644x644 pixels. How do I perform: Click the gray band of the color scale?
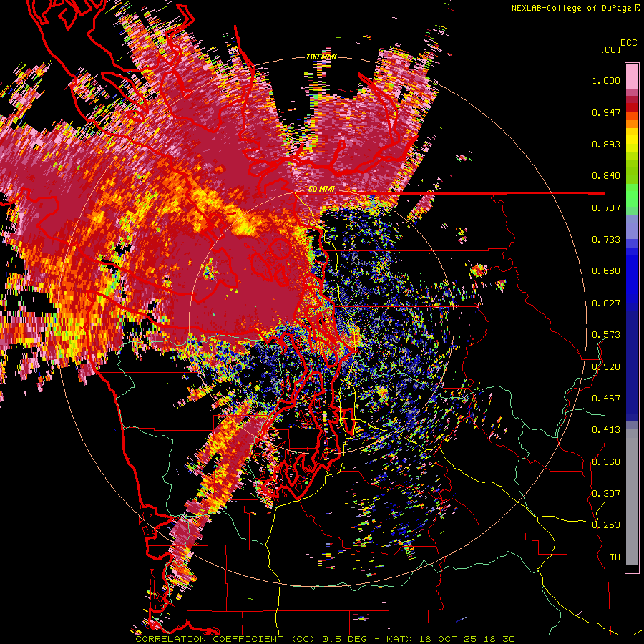[632, 497]
